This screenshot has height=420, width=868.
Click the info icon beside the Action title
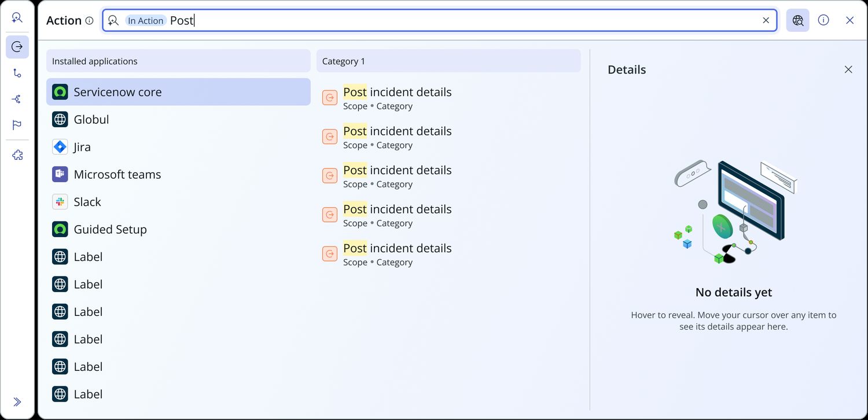click(x=89, y=20)
